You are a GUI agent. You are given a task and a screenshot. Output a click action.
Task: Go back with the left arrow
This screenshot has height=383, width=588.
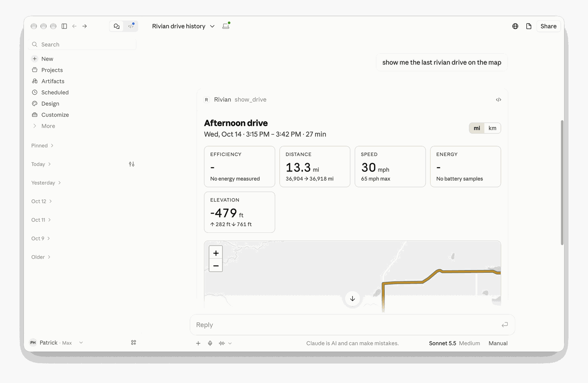[74, 26]
